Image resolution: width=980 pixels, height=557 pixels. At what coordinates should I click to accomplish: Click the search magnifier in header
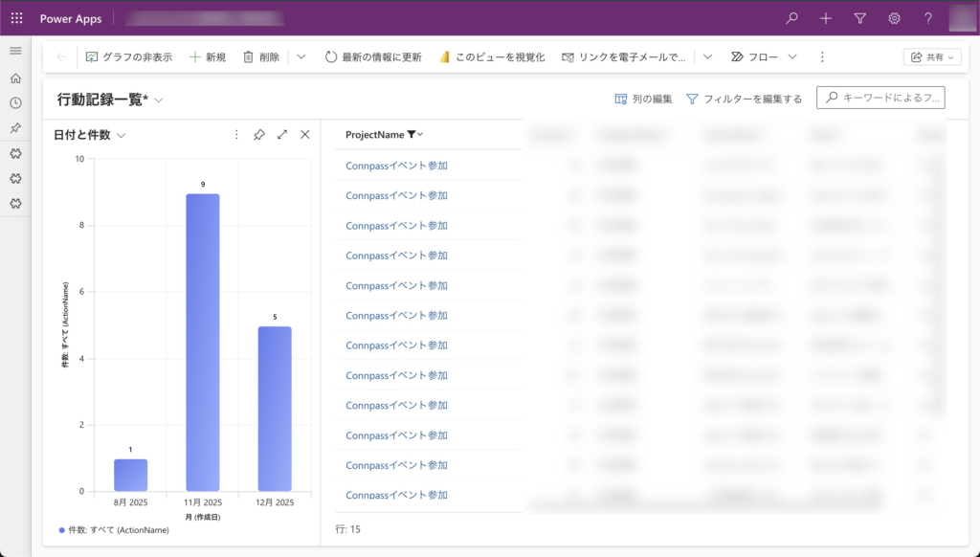coord(791,18)
